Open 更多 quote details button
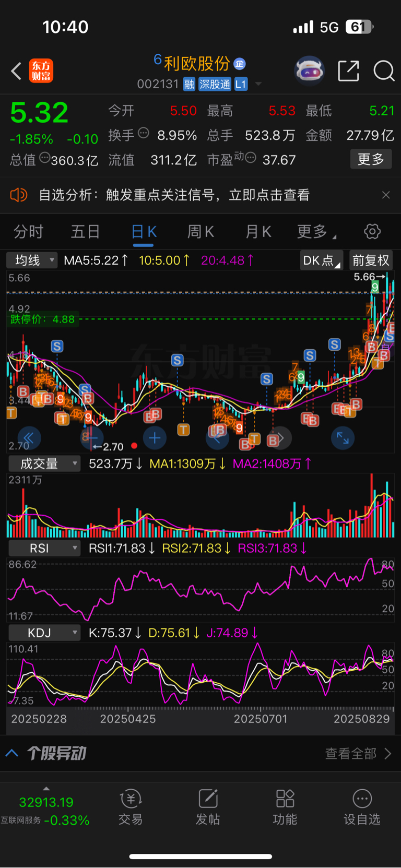The width and height of the screenshot is (401, 868). click(371, 159)
